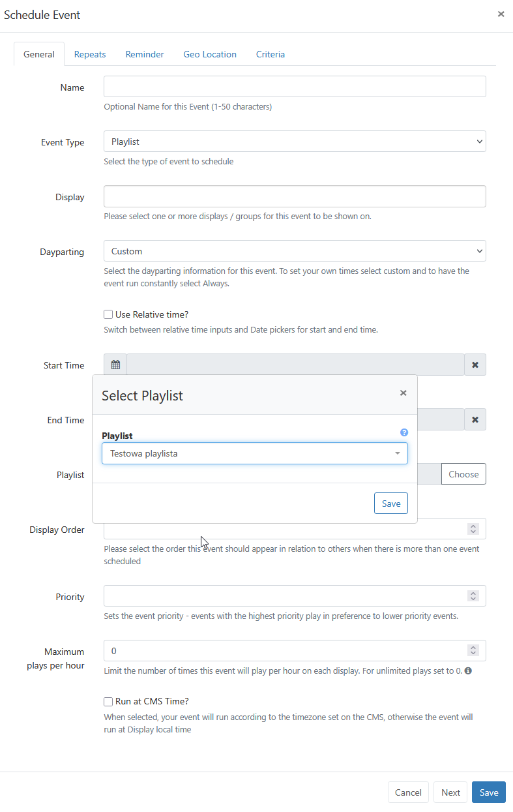Open the Event Type dropdown

295,142
